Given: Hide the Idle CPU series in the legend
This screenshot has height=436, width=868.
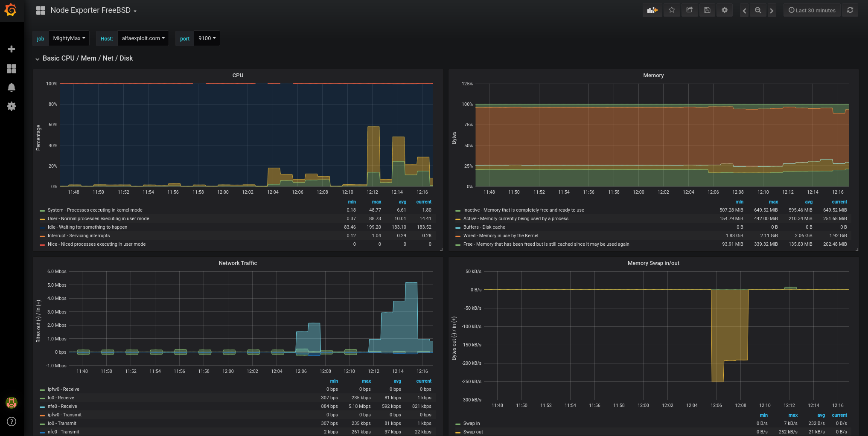Looking at the screenshot, I should tap(87, 227).
